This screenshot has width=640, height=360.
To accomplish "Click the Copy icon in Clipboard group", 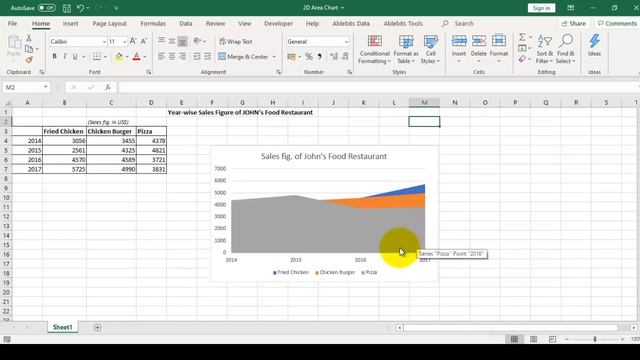I will coord(29,49).
